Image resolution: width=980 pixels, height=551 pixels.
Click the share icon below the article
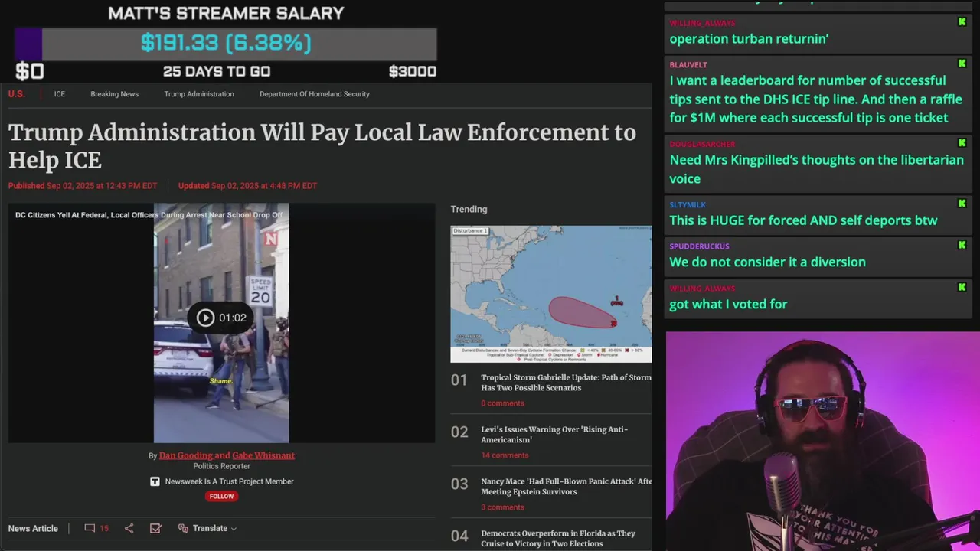pos(129,528)
